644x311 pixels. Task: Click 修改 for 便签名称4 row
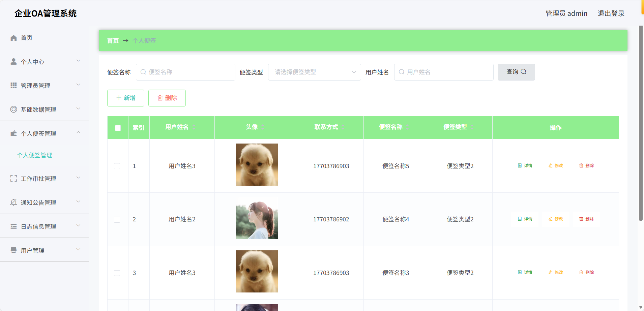(556, 219)
